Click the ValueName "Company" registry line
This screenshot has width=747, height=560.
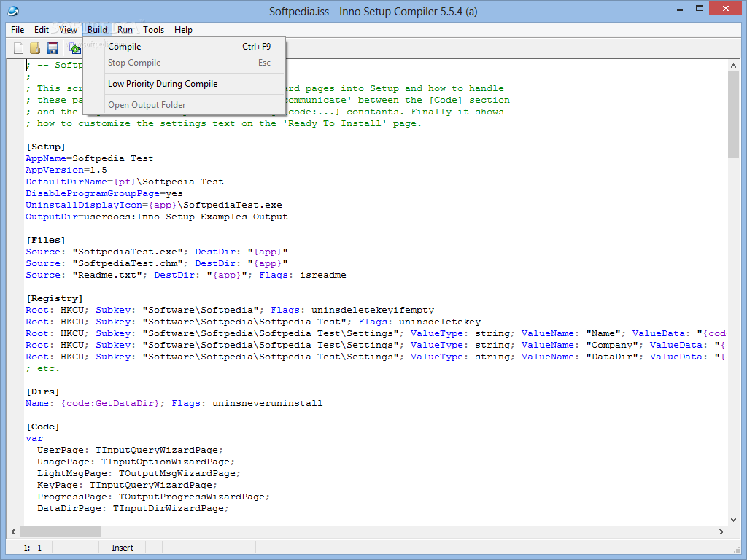(376, 345)
